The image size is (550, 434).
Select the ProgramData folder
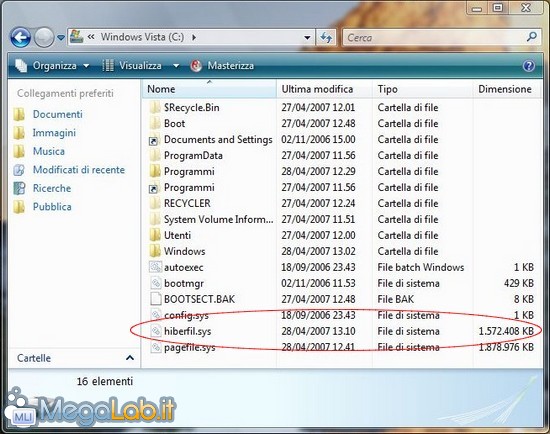point(193,155)
